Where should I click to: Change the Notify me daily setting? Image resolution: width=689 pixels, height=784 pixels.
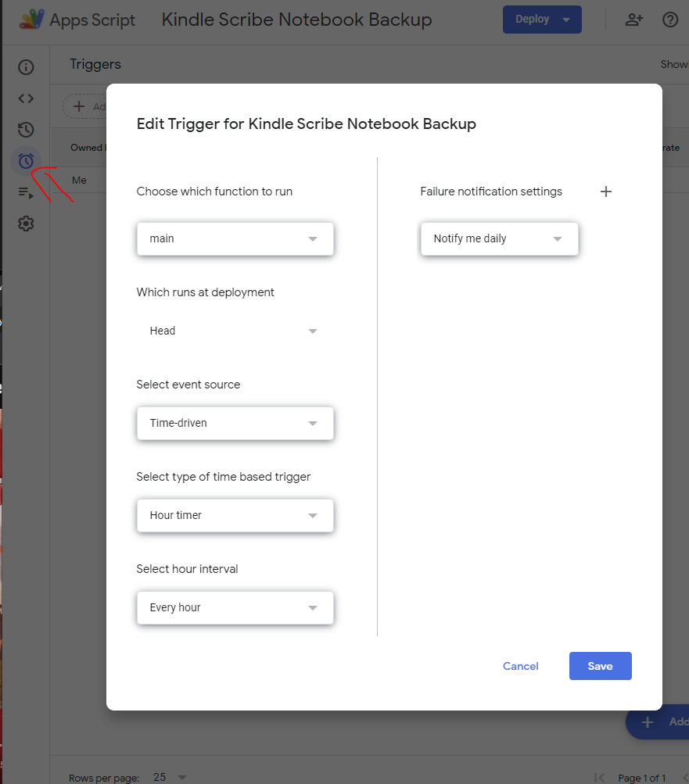pos(499,238)
